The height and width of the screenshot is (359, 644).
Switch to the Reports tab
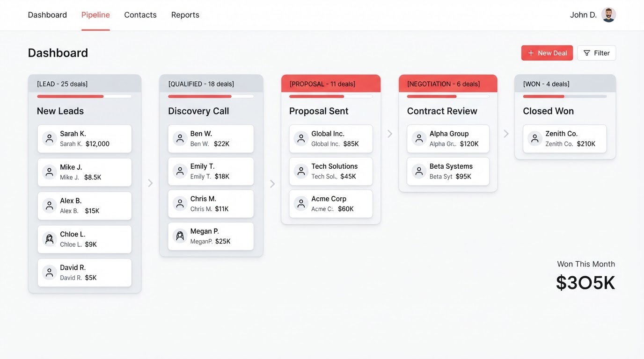pos(185,15)
